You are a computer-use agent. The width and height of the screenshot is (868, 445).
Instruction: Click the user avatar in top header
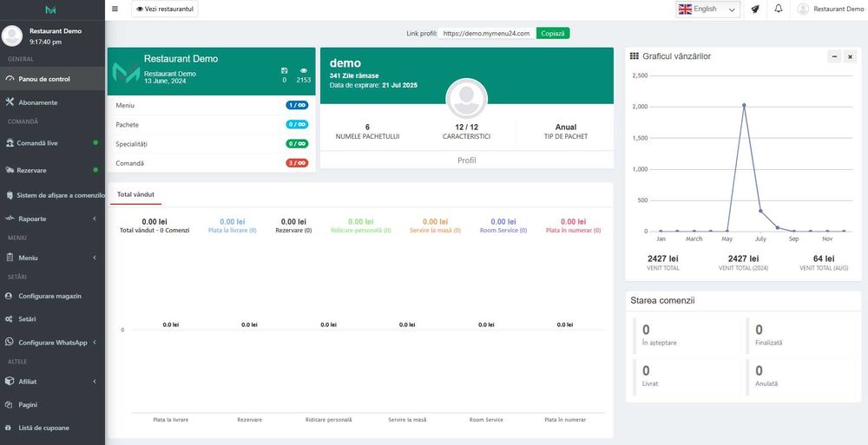point(803,9)
